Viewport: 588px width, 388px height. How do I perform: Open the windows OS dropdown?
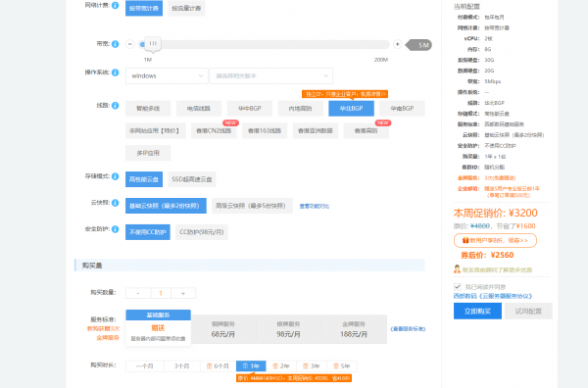tap(167, 75)
